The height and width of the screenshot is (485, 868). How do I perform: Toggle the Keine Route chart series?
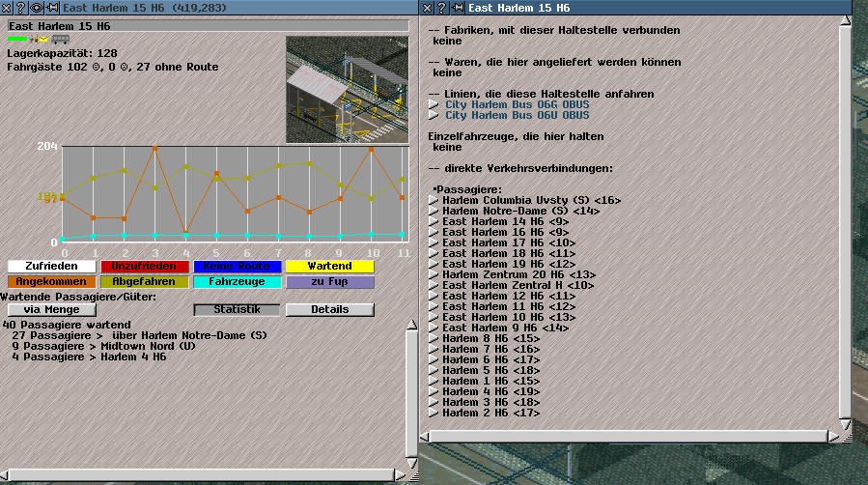point(237,266)
